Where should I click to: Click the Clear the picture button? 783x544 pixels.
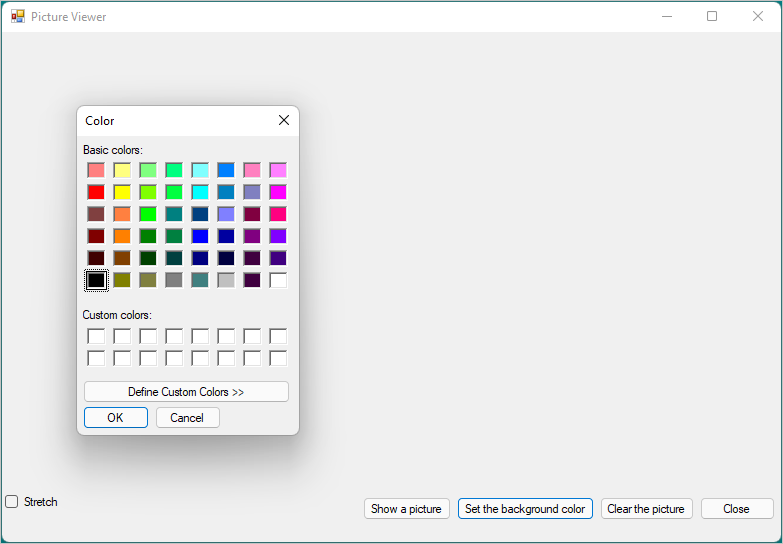646,509
